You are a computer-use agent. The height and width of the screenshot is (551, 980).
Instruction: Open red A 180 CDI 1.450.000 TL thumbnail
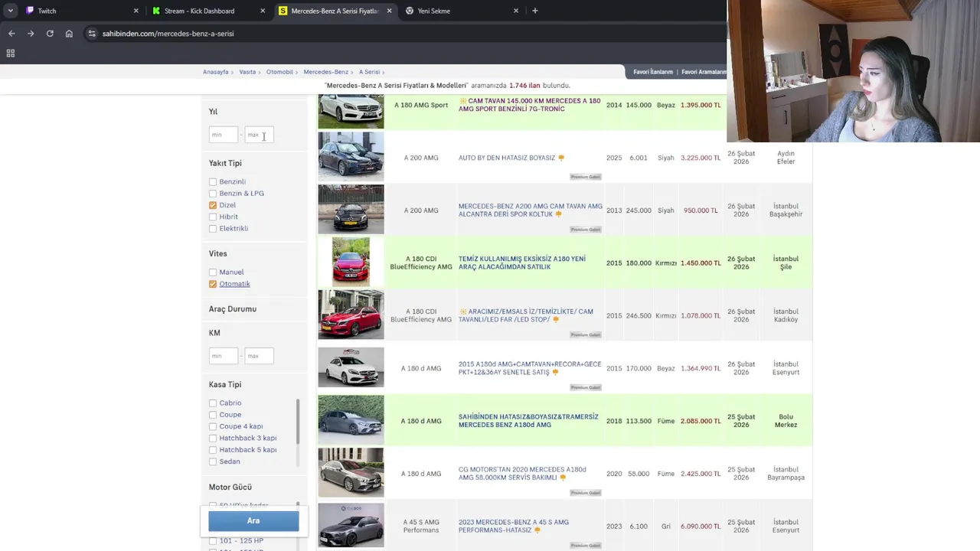351,262
